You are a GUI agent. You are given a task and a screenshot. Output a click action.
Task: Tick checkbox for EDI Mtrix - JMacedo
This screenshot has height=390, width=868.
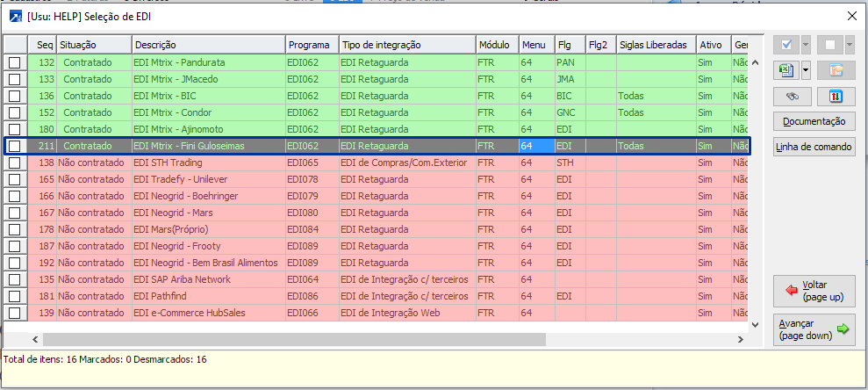[x=15, y=79]
